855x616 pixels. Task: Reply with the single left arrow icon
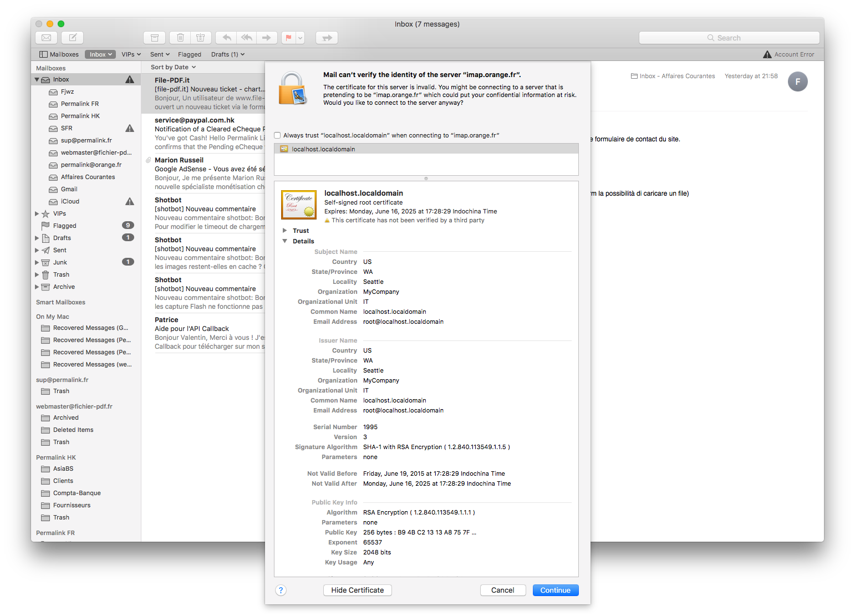point(226,38)
